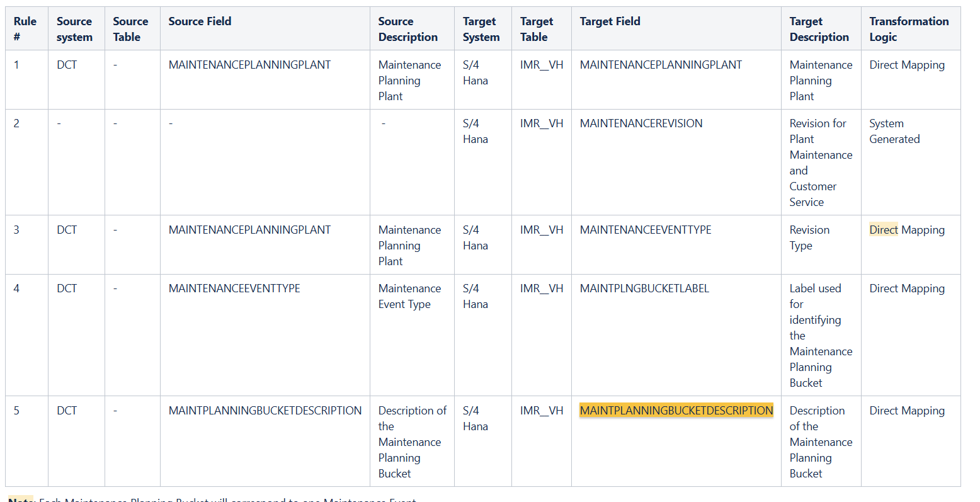
Task: Click the Target Field column header
Action: [x=610, y=21]
